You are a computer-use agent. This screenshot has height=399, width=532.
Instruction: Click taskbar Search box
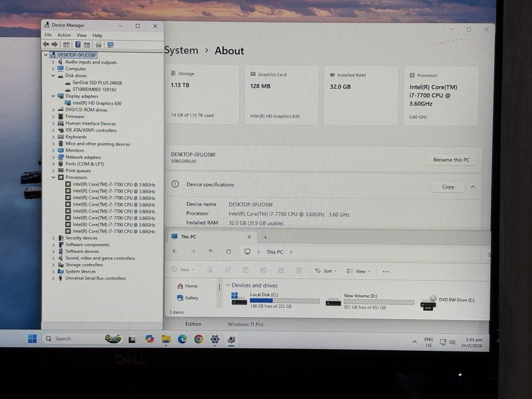(x=82, y=338)
